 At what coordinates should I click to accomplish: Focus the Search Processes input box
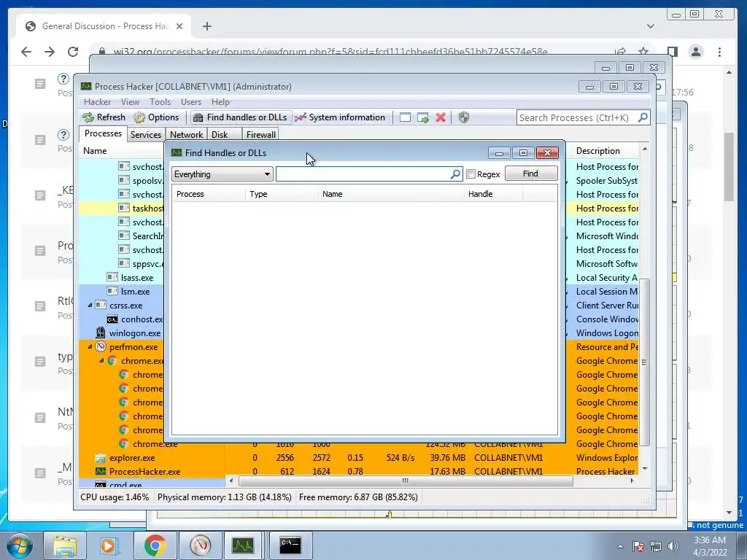click(x=577, y=117)
